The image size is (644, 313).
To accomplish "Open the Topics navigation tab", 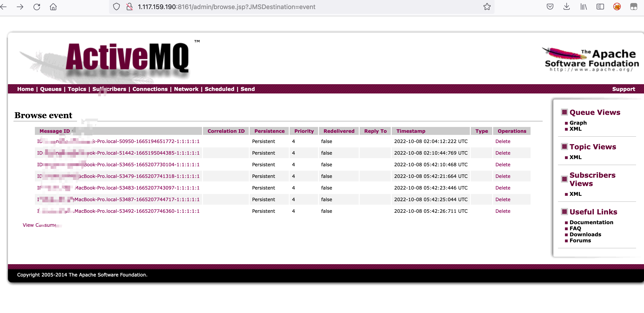I will [77, 89].
